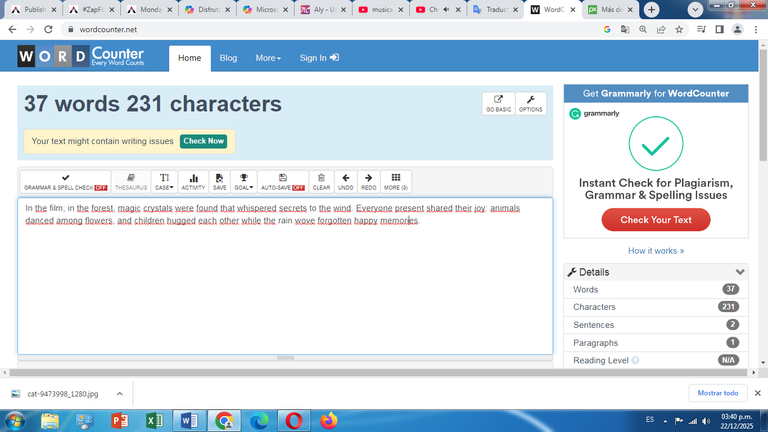Select the Home navigation tab
This screenshot has height=432, width=768.
click(x=189, y=58)
